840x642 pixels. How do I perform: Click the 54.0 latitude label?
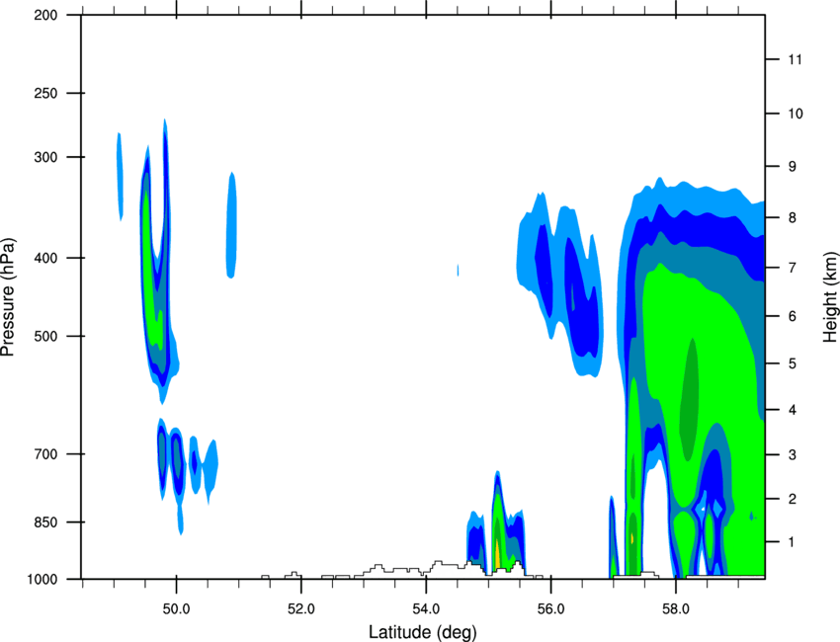(x=427, y=609)
